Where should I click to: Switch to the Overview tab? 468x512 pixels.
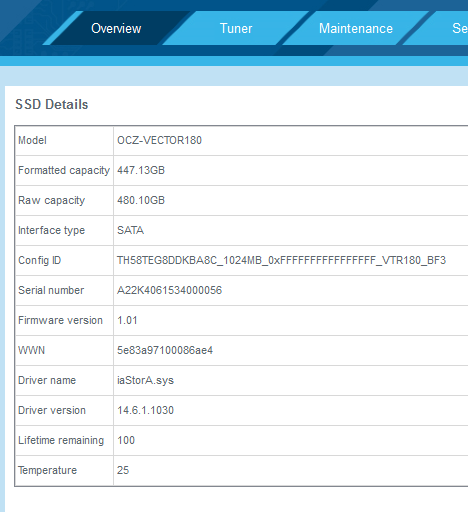(116, 28)
